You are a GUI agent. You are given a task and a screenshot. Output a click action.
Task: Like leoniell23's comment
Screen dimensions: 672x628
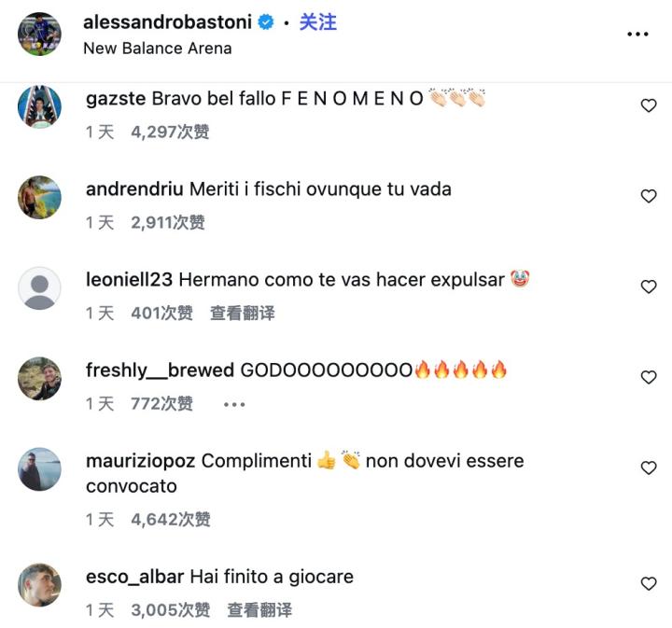point(649,286)
